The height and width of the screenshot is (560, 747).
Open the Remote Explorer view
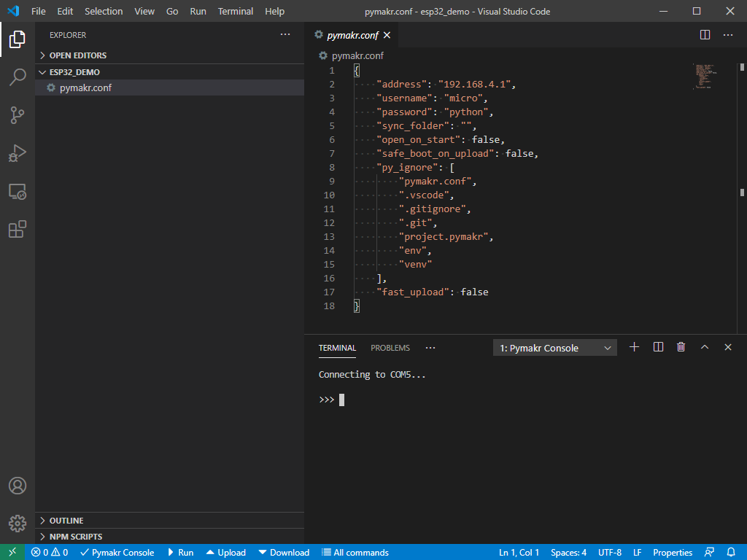[18, 192]
